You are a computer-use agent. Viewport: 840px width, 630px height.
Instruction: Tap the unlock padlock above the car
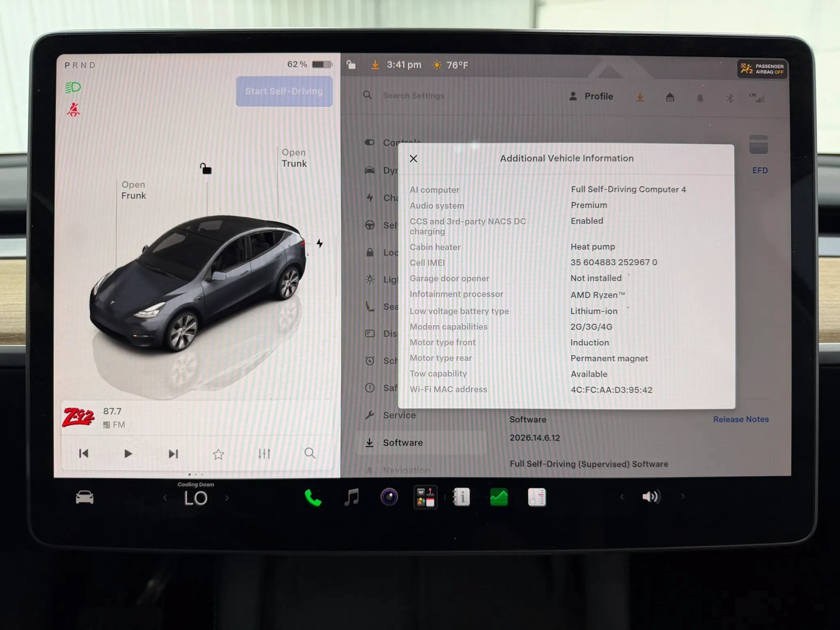tap(205, 168)
